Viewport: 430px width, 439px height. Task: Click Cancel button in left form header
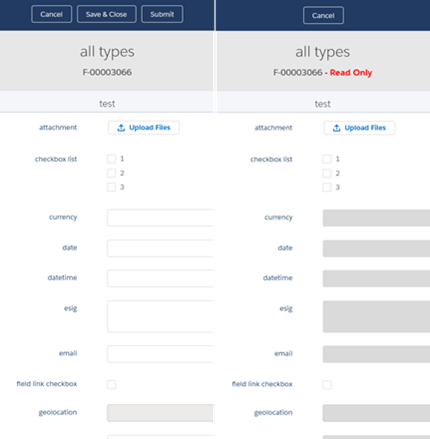[x=51, y=14]
